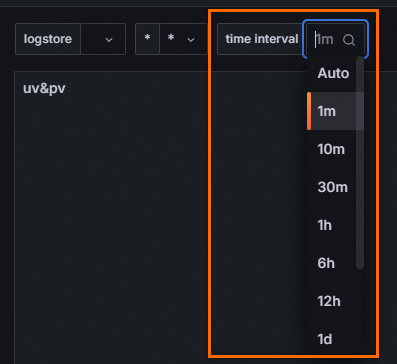Viewport: 397px width, 364px height.
Task: Expand the asterisk variable dropdown
Action: click(x=191, y=40)
